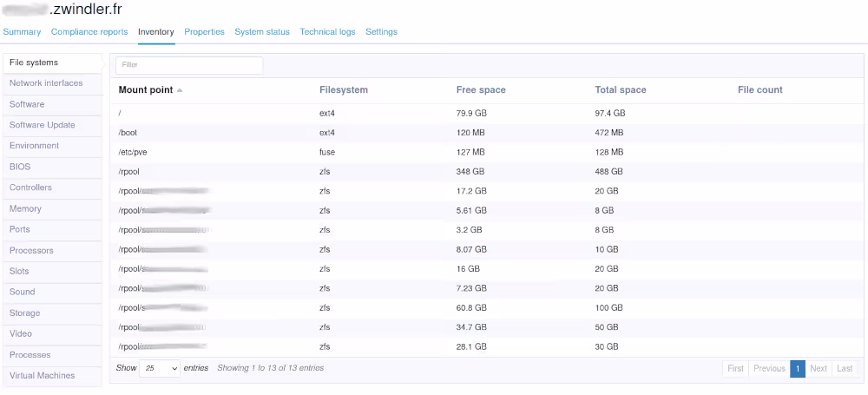Click the Last page button

pyautogui.click(x=844, y=369)
